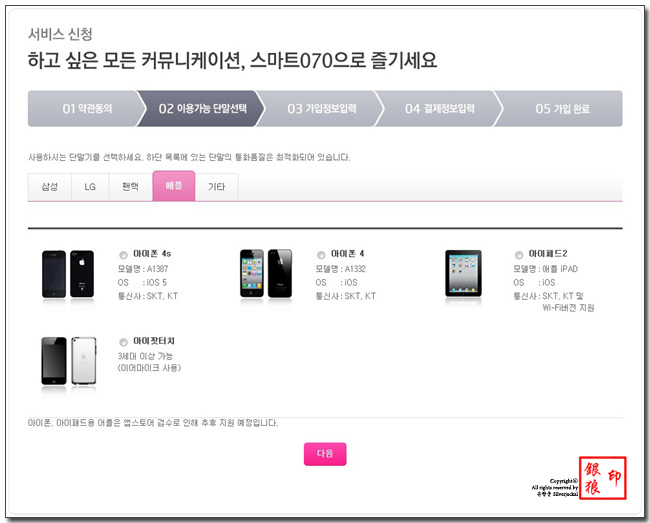The width and height of the screenshot is (650, 523).
Task: Go to step 04 결제정보입력
Action: click(439, 109)
